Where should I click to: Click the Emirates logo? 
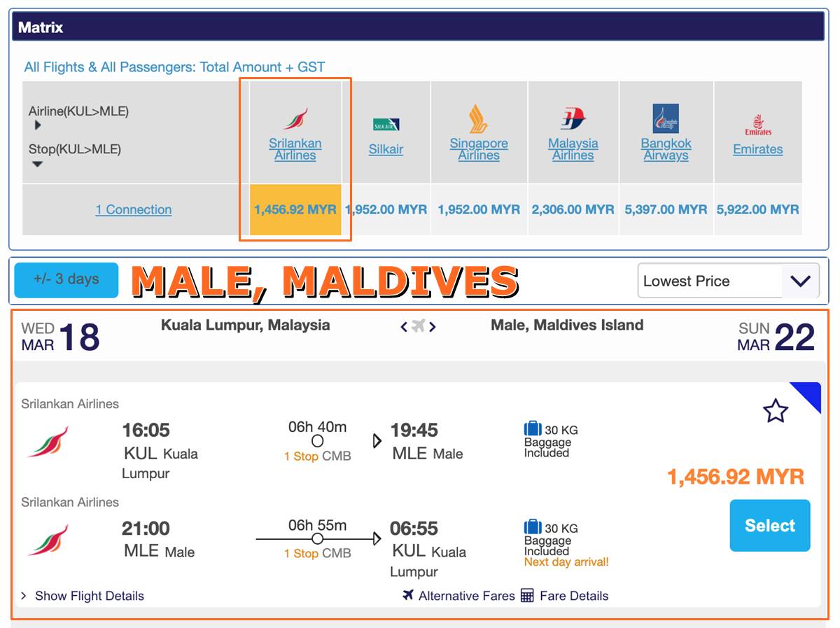758,125
